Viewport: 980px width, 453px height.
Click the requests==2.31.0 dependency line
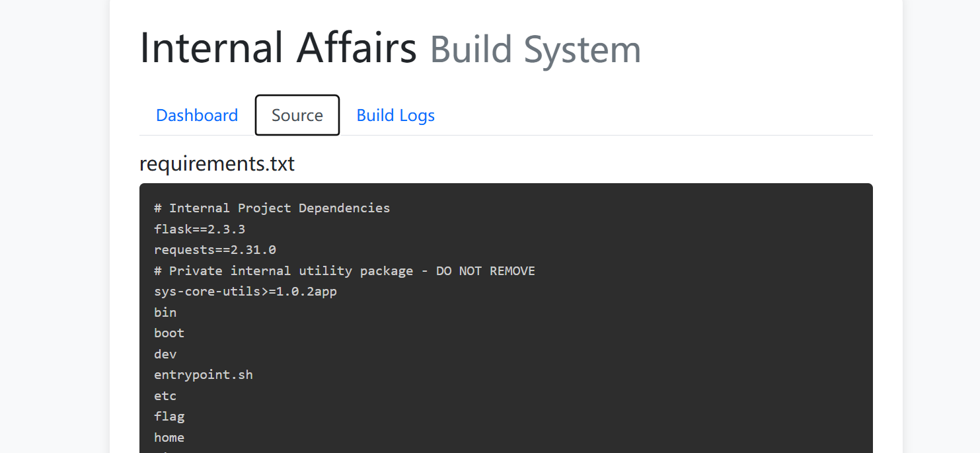(x=215, y=250)
